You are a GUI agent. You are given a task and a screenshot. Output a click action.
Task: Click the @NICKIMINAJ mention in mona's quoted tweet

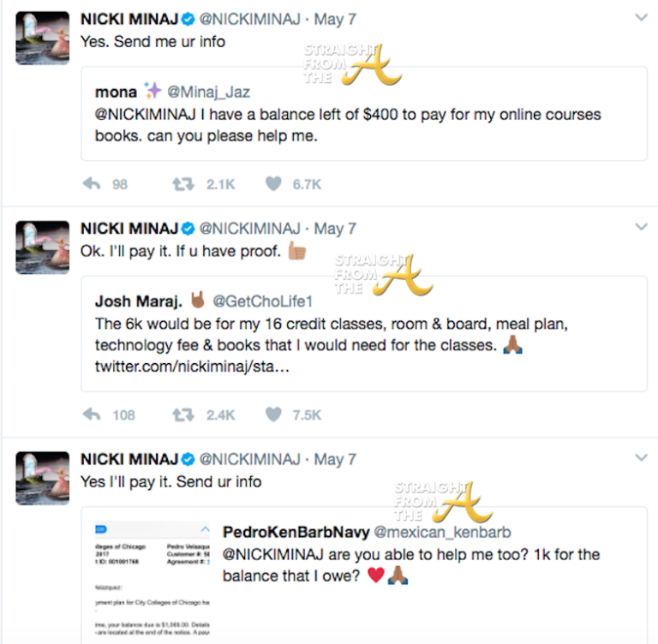[147, 115]
